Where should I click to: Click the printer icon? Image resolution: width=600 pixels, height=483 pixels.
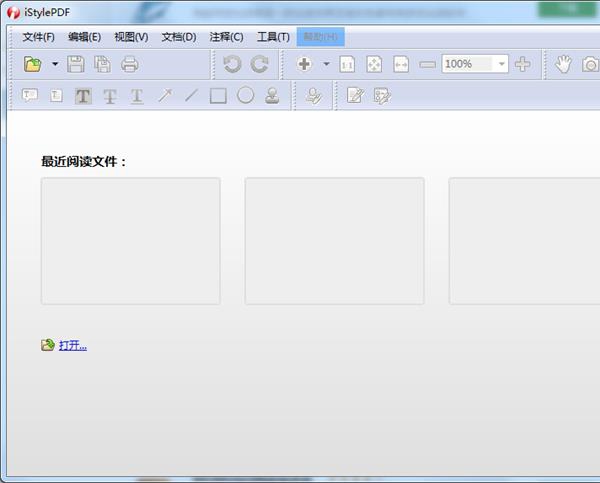tap(130, 64)
